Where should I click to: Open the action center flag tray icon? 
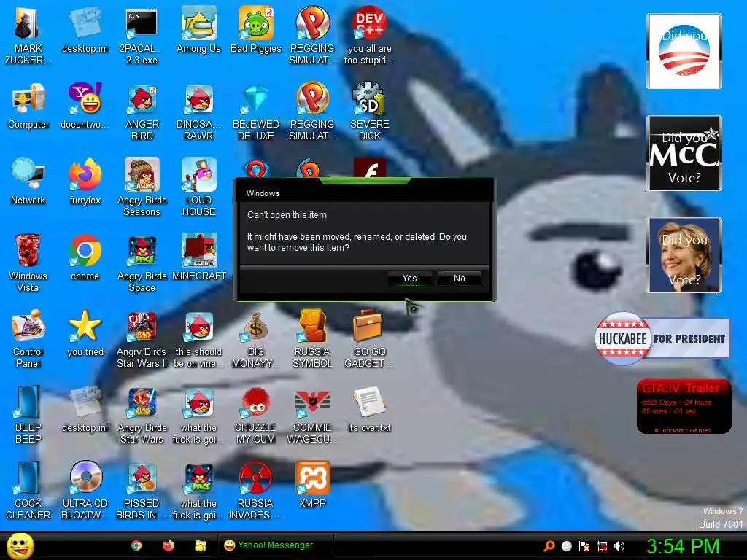click(x=584, y=546)
